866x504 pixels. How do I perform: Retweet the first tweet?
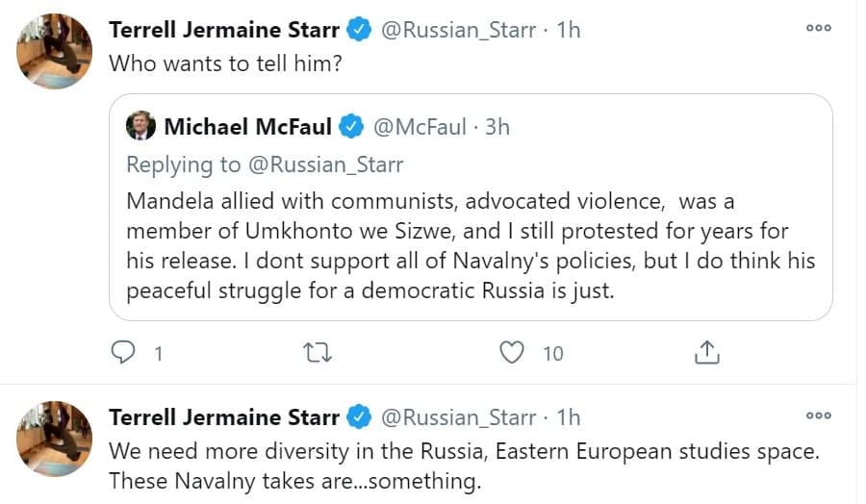click(318, 353)
